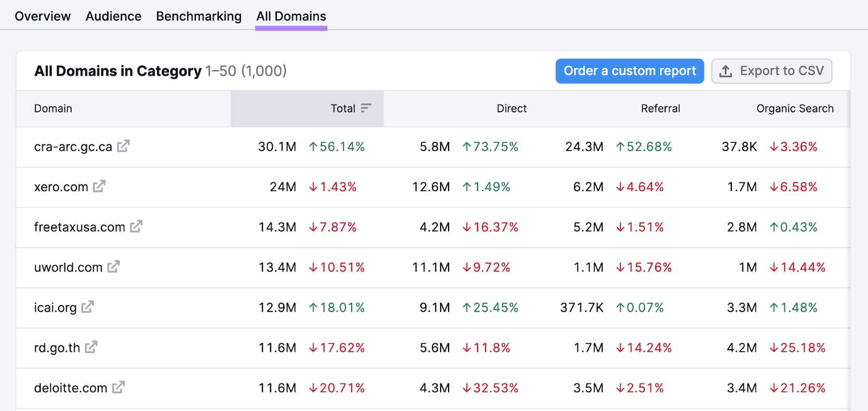Open the freetaxusa.com domain link
This screenshot has width=868, height=411.
tap(80, 227)
